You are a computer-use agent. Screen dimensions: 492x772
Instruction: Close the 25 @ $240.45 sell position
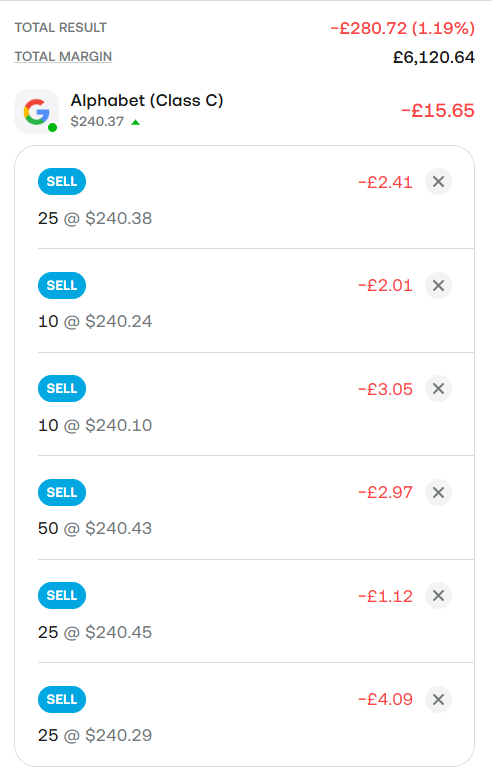click(438, 596)
